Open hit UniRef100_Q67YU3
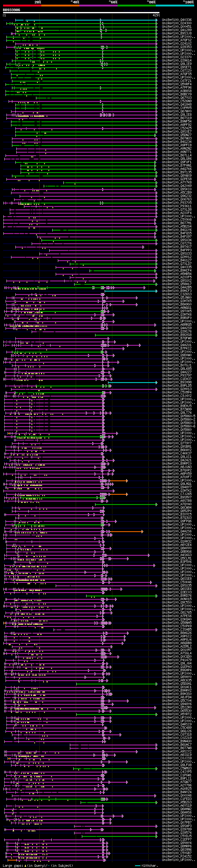 pyautogui.click(x=176, y=98)
